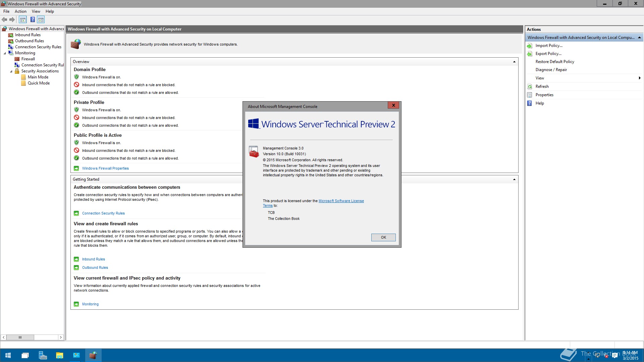Collapse the Getting Started section
This screenshot has height=362, width=644.
(x=514, y=179)
